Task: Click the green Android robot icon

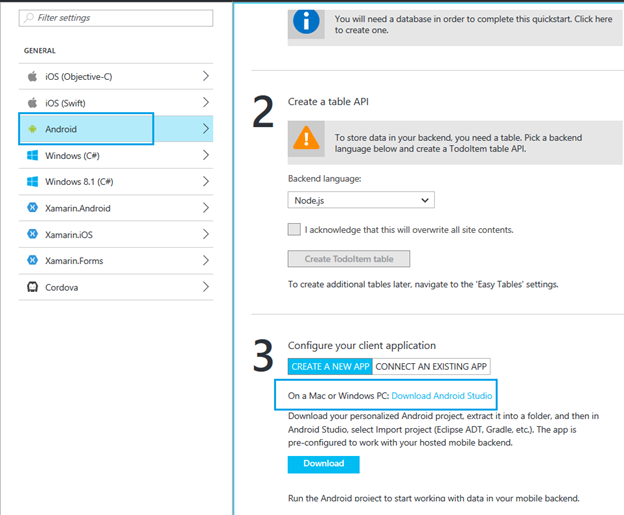Action: (32, 129)
